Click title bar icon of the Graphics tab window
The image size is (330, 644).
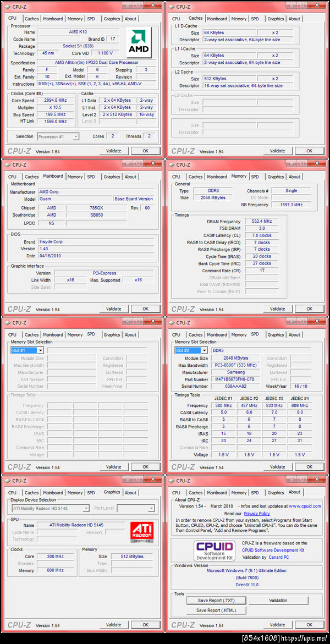pyautogui.click(x=7, y=481)
